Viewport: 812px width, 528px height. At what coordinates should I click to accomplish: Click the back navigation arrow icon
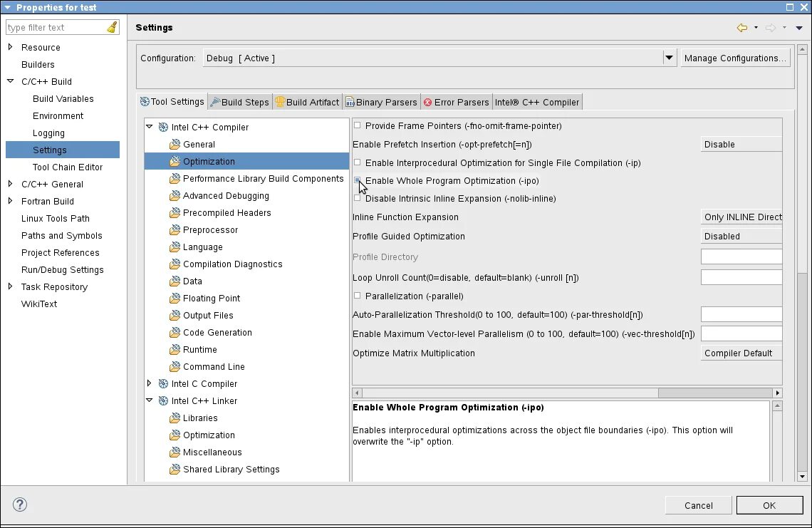pos(741,28)
